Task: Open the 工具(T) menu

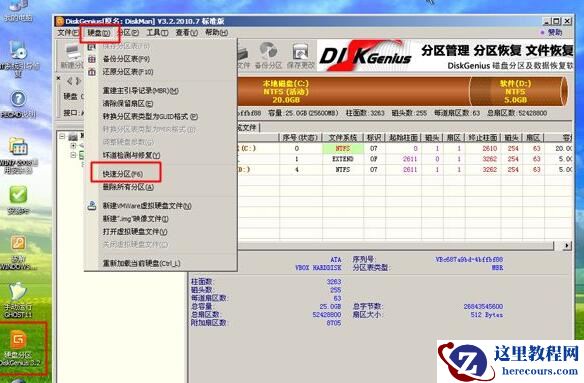Action: click(x=157, y=33)
